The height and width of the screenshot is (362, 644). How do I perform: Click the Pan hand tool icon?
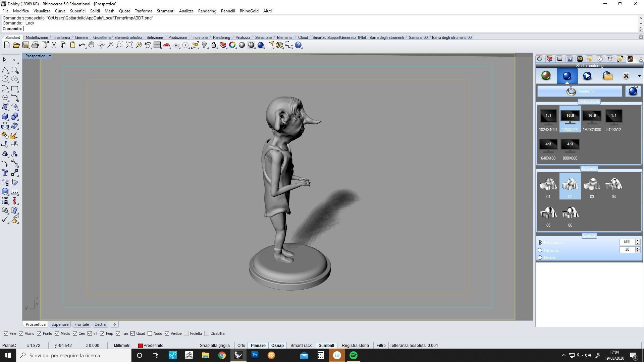91,45
